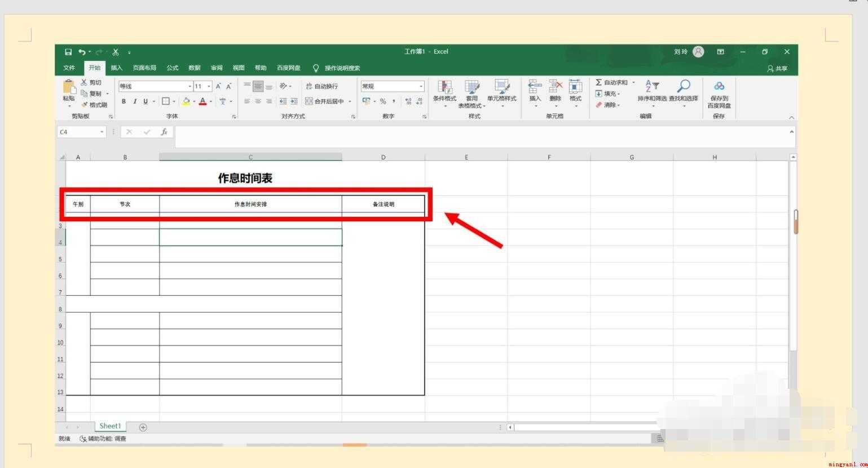Click the Insert cells (插入) icon
This screenshot has width=868, height=468.
[535, 86]
